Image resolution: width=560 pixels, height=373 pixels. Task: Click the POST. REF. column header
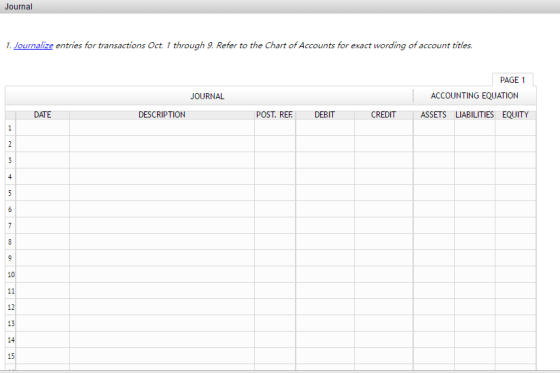coord(275,115)
